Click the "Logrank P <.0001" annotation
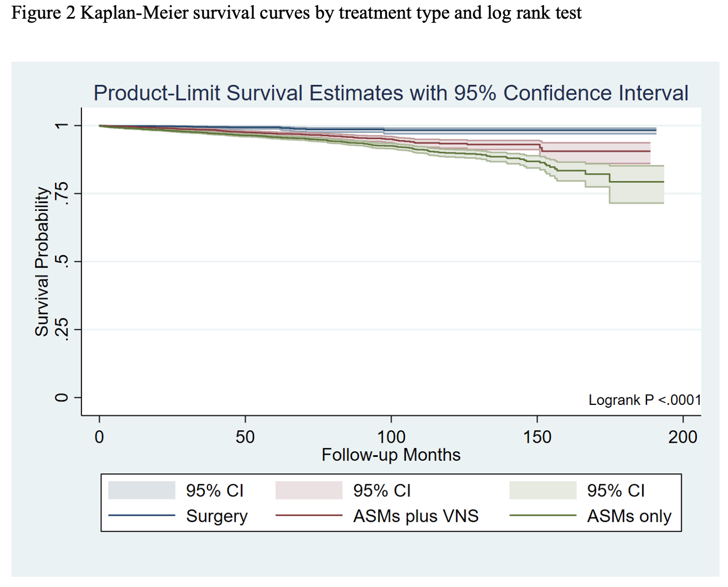This screenshot has width=728, height=587. (644, 400)
